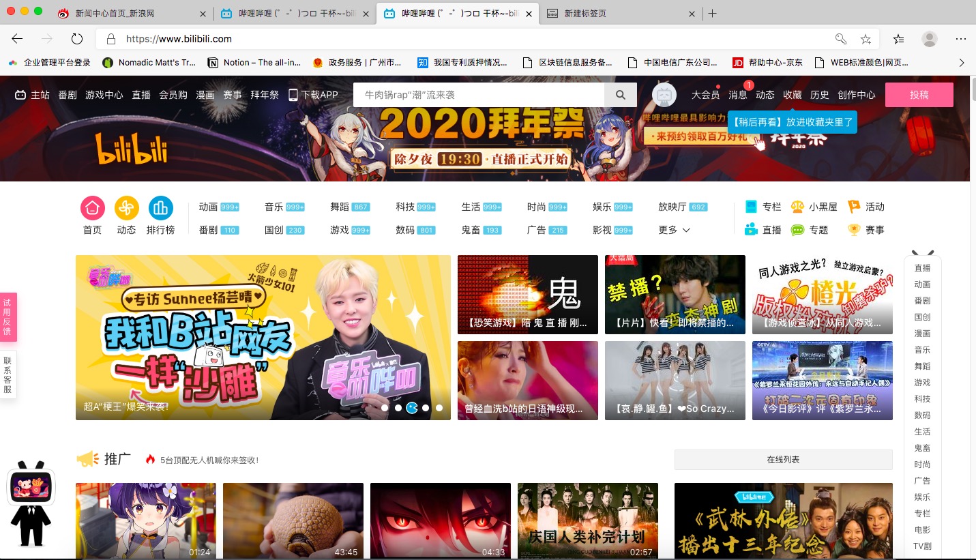Show more bookmarks chevron
This screenshot has width=976, height=560.
pos(962,62)
